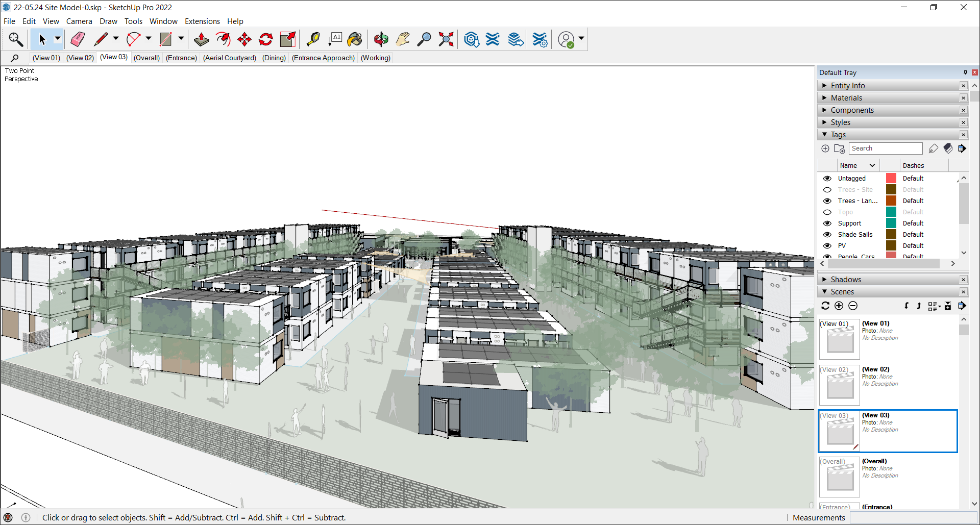Open Scenes view options menu icon
Image resolution: width=980 pixels, height=525 pixels.
pos(934,306)
